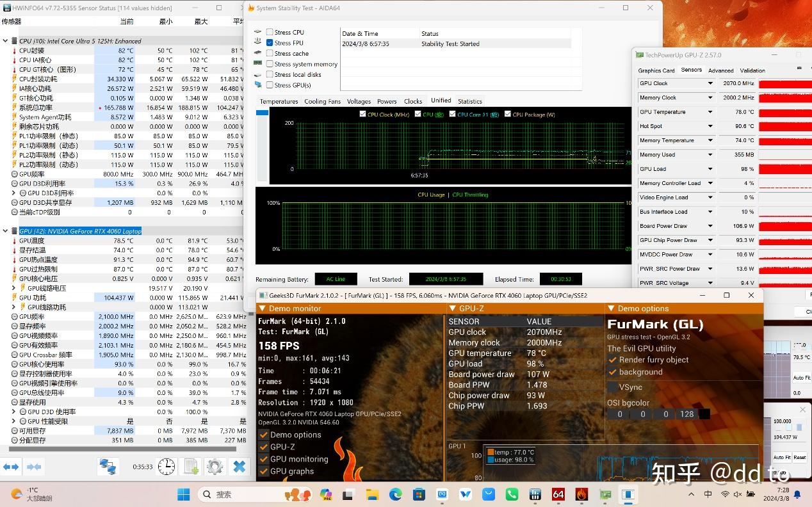Open Microsoft Edge from the taskbar
Viewport: 812px width, 507px height.
(x=395, y=494)
